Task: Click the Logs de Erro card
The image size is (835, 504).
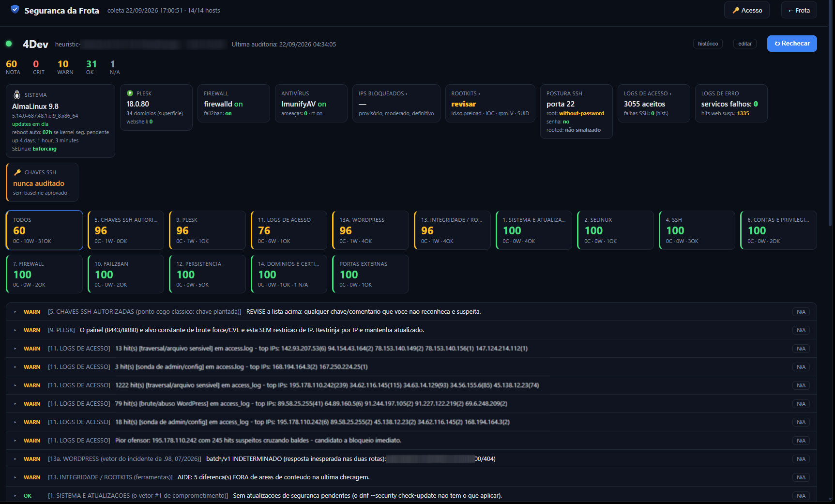Action: click(731, 103)
